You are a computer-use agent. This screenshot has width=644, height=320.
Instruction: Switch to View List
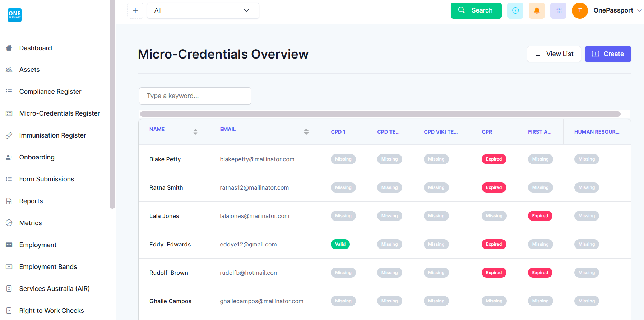(x=554, y=54)
